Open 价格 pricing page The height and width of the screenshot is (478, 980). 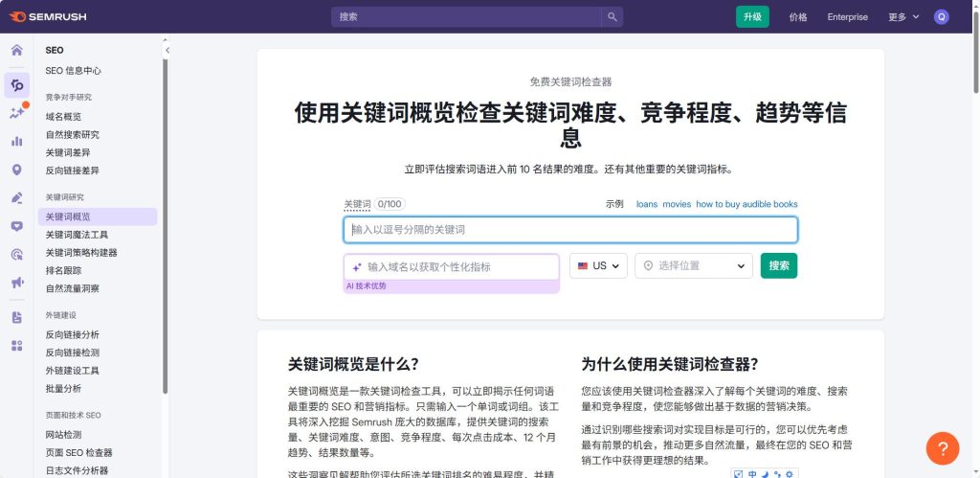coord(798,17)
